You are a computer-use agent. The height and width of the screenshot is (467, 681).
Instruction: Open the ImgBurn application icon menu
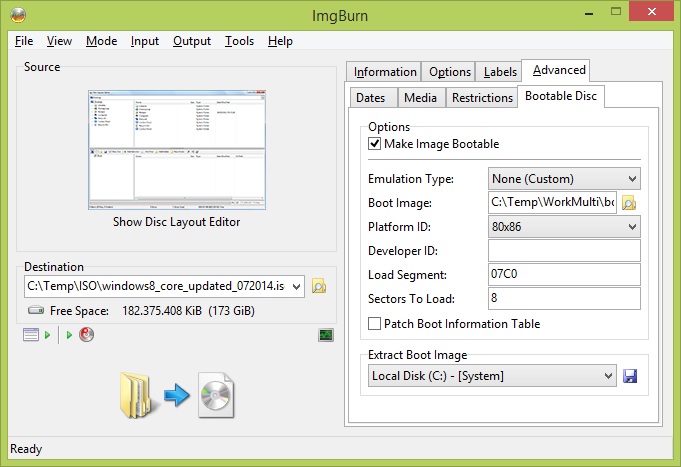point(18,15)
